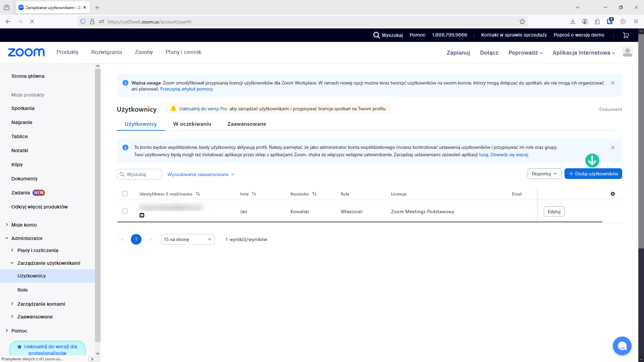
Task: Click the email icon under user identifier
Action: coord(142,215)
